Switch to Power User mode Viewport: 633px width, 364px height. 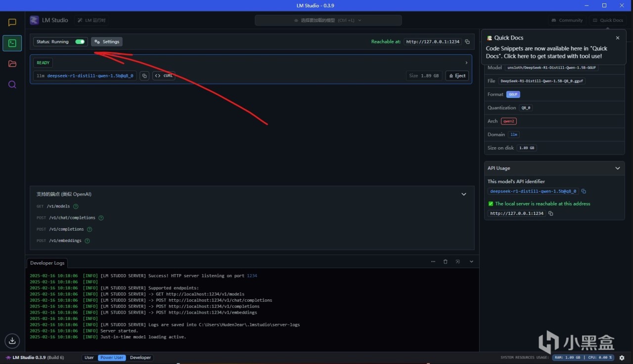click(112, 358)
